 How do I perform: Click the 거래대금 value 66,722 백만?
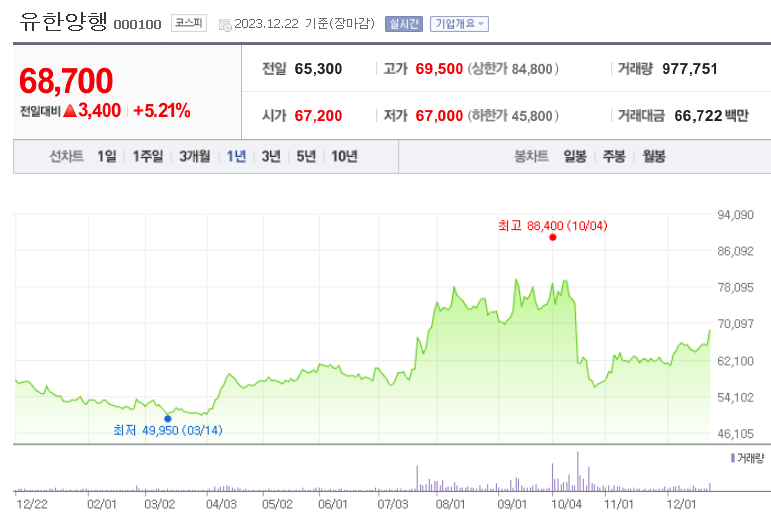click(x=712, y=116)
